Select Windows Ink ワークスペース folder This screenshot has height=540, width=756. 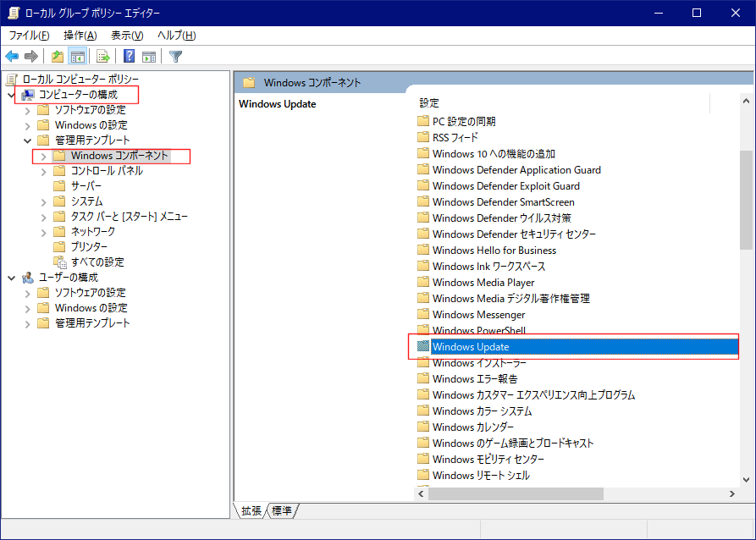(x=488, y=266)
